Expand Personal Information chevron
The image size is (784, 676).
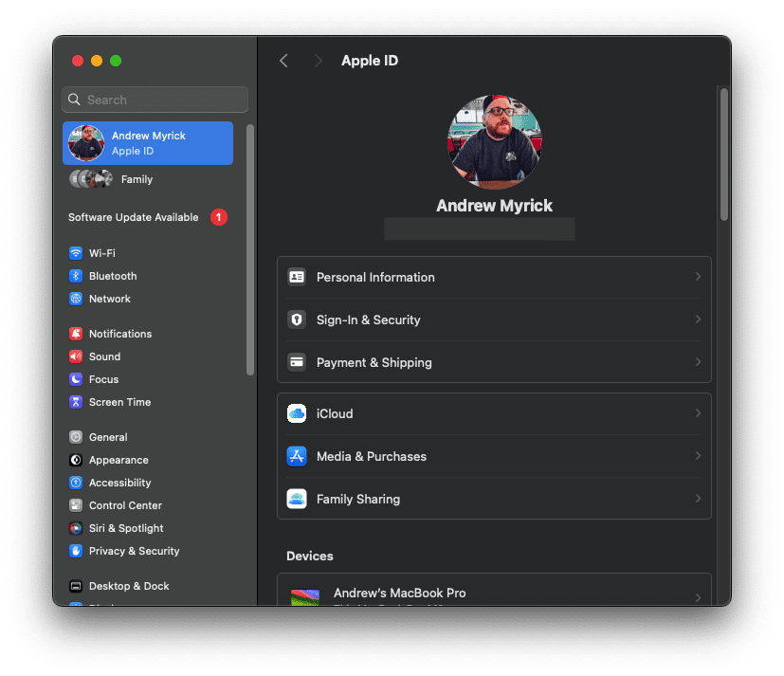tap(698, 277)
